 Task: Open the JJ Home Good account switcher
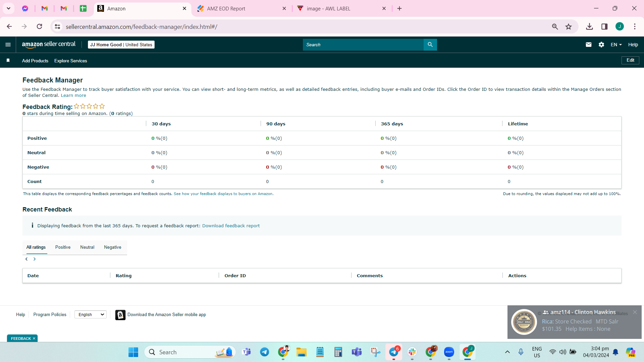(121, 45)
